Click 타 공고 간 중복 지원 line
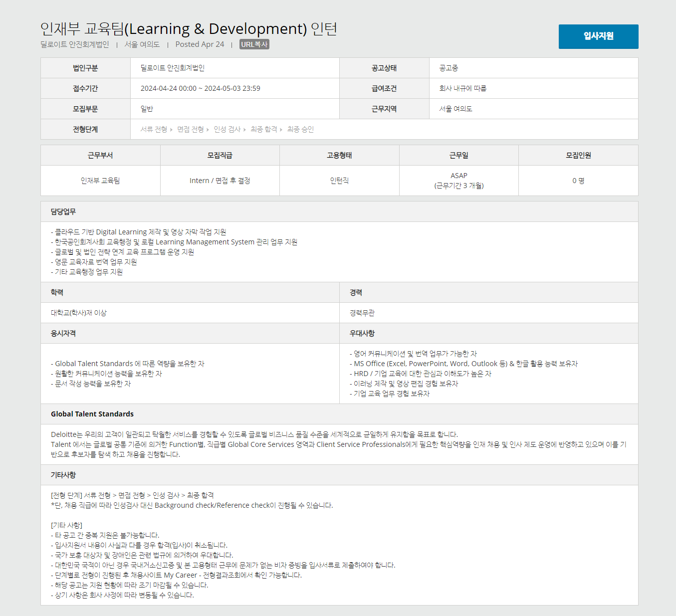 [x=105, y=535]
